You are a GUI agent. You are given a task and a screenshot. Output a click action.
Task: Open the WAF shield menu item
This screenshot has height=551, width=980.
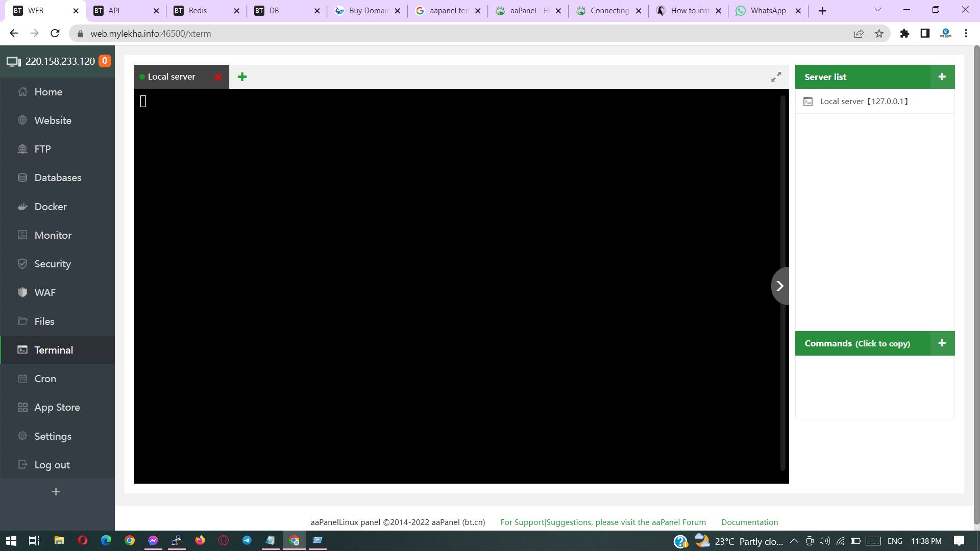[x=45, y=292]
